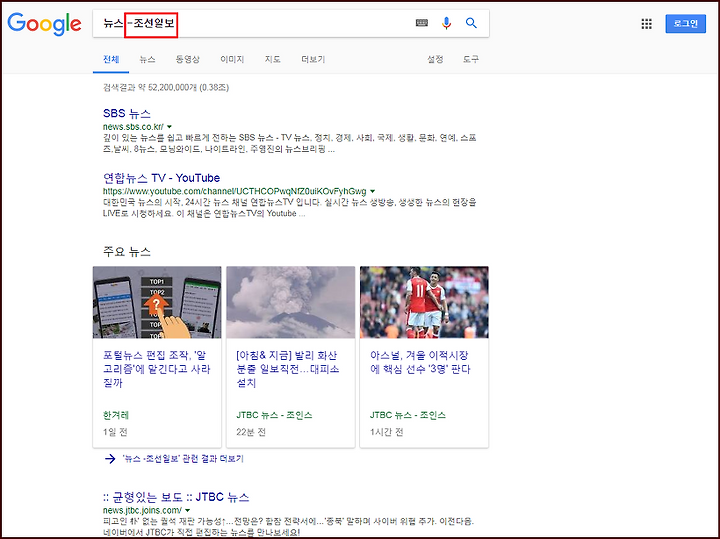Click the youtube.com channel URL text
The height and width of the screenshot is (539, 720).
tap(235, 191)
